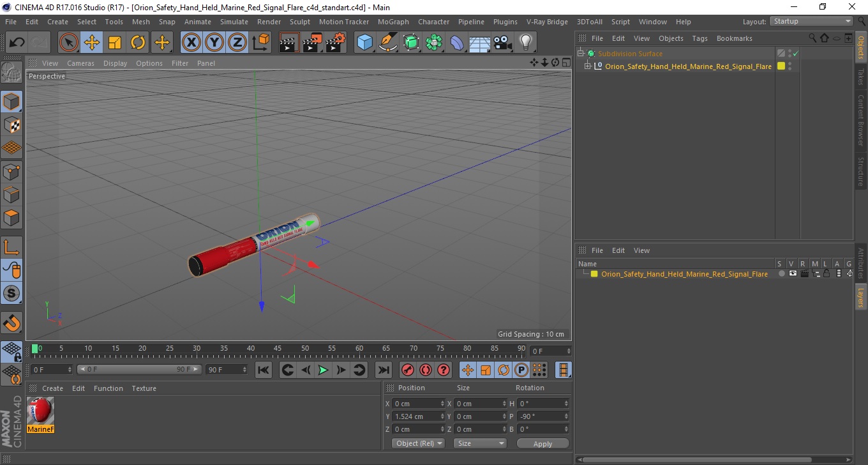
Task: Open the MoGraph menu
Action: [x=393, y=22]
